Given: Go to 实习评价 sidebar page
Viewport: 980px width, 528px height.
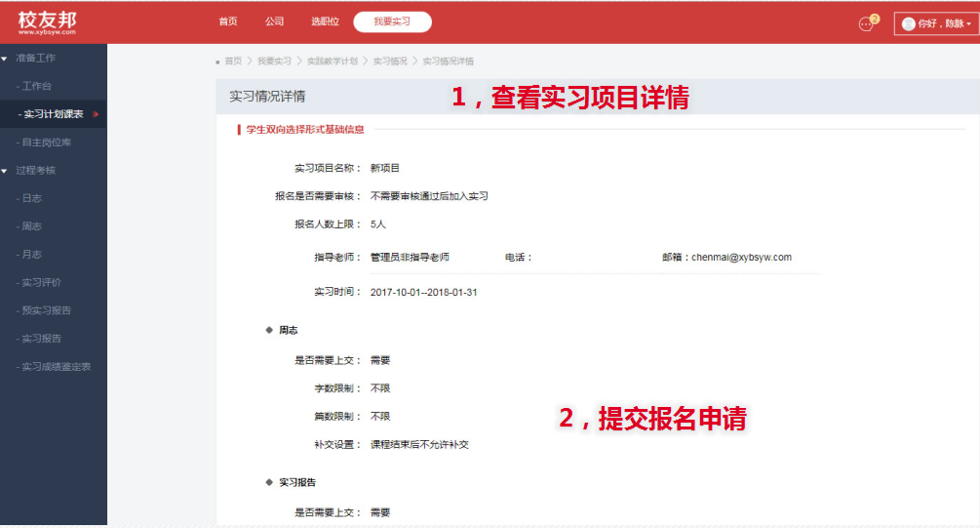Looking at the screenshot, I should click(x=41, y=283).
